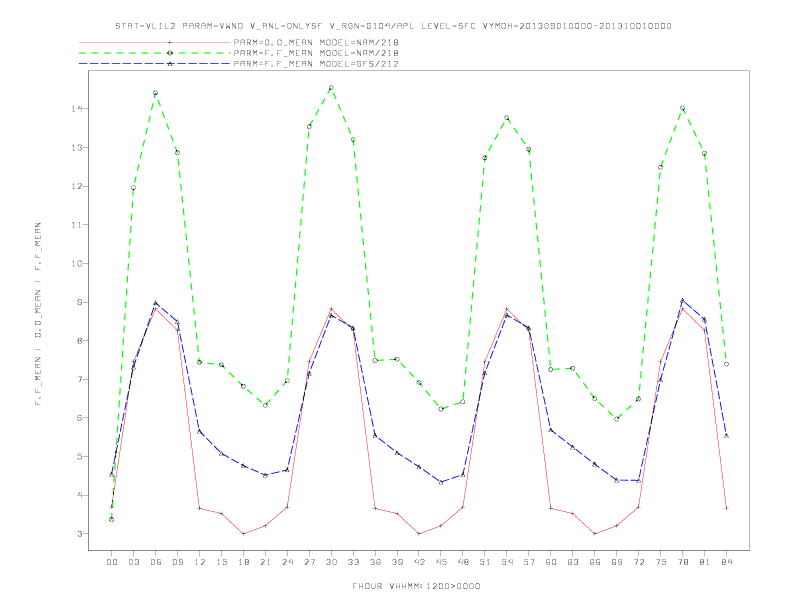792x612 pixels.
Task: Click x-axis tick label 21
Action: [265, 562]
